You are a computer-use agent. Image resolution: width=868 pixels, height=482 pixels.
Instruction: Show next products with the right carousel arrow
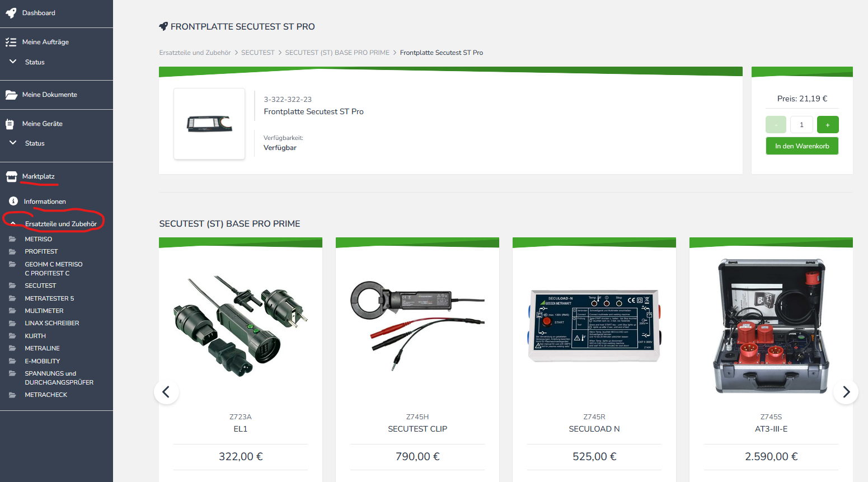click(846, 392)
